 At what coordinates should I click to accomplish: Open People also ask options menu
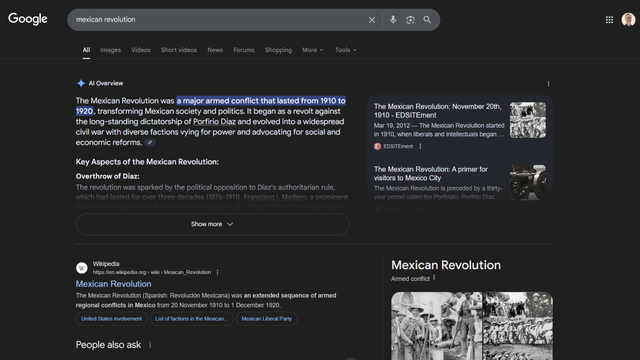coord(150,345)
